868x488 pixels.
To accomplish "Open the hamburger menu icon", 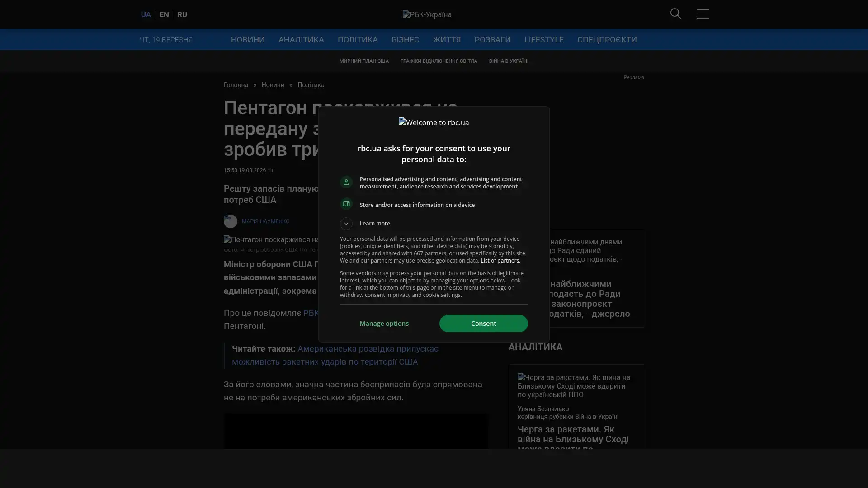I will 703,14.
